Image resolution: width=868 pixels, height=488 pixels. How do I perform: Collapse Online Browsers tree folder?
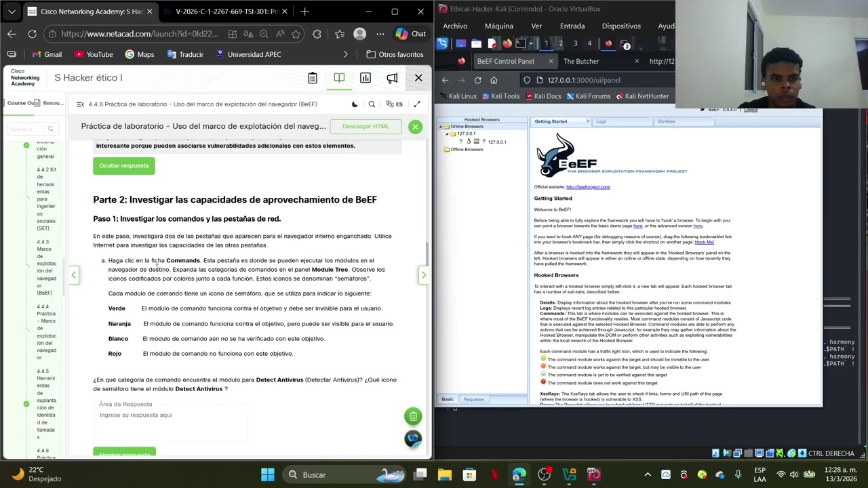pos(441,127)
